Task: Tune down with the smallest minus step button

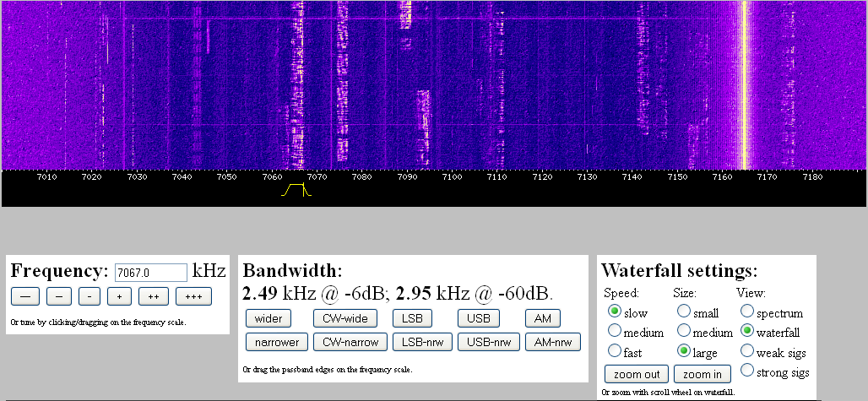Action: pyautogui.click(x=90, y=296)
